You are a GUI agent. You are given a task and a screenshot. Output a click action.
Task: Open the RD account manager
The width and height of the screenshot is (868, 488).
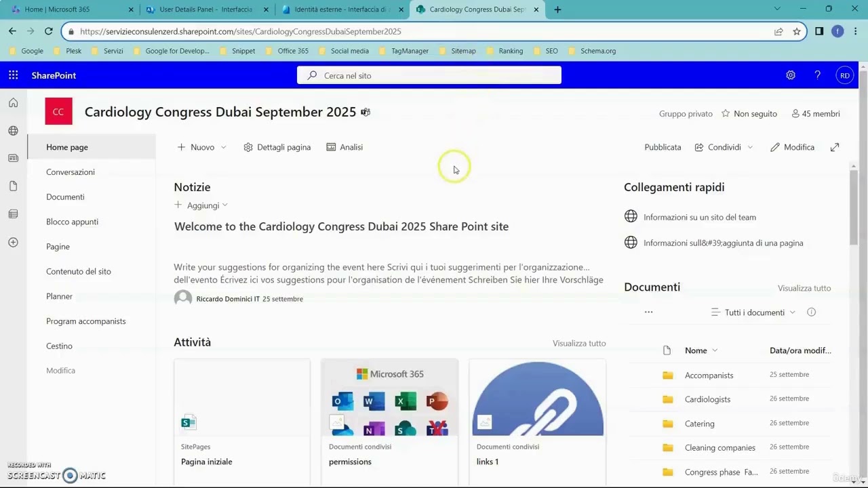(845, 75)
